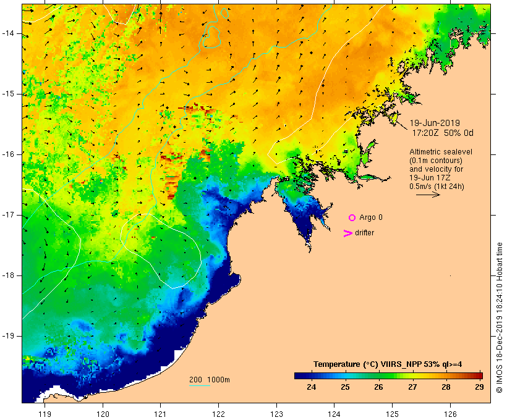The height and width of the screenshot is (420, 507).
Task: Click the color bar value 24
Action: tap(311, 387)
